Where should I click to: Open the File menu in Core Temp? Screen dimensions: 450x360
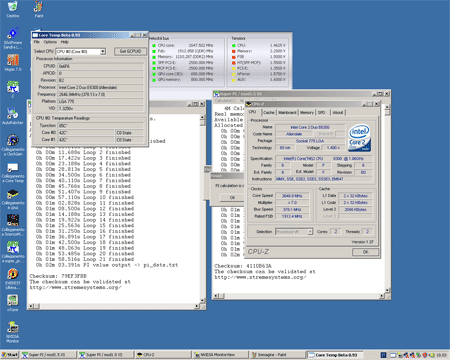(x=36, y=42)
